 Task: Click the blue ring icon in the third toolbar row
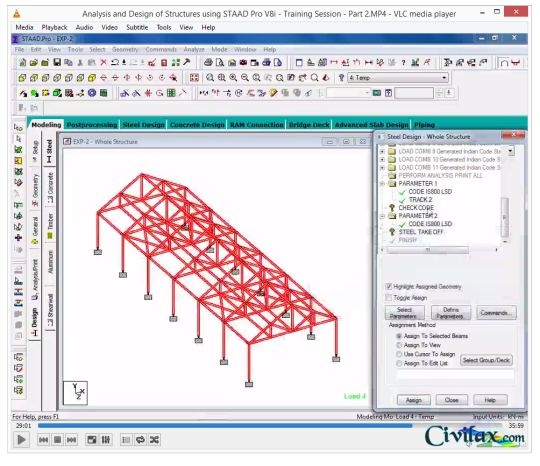coord(92,93)
